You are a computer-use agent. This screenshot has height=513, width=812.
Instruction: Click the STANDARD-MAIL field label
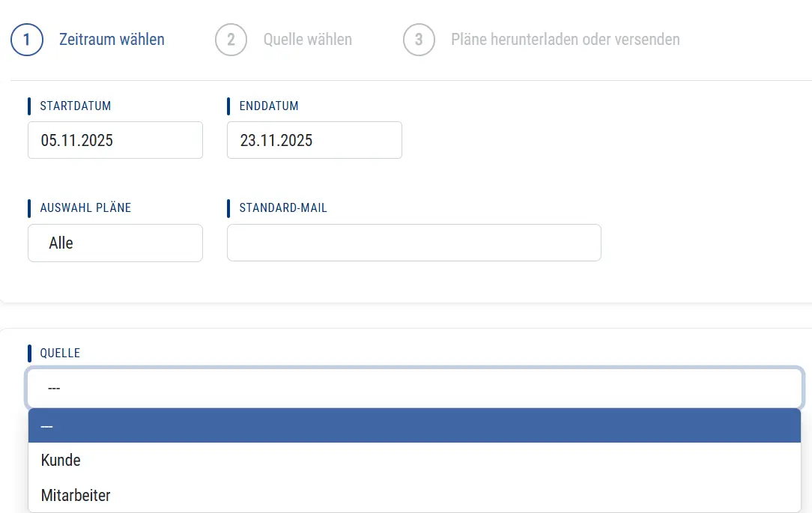(283, 208)
